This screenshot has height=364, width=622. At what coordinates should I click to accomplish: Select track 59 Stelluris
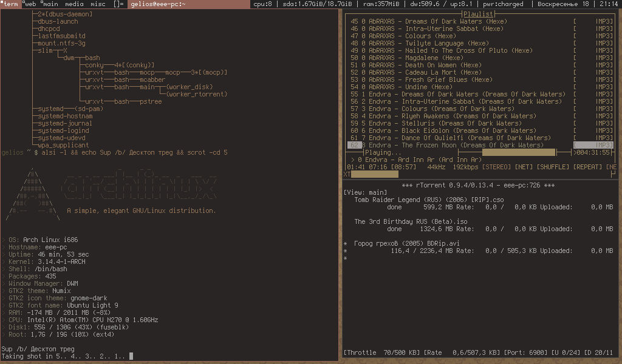[x=482, y=123]
